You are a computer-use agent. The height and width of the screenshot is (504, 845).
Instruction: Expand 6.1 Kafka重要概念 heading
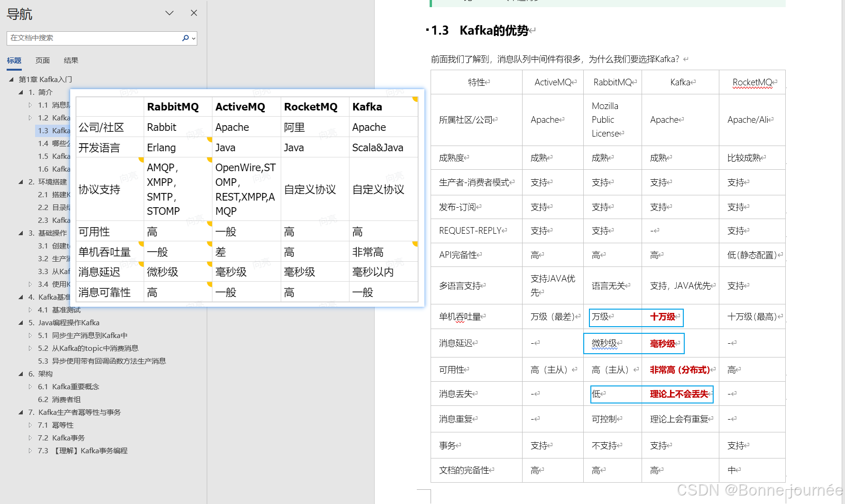pyautogui.click(x=30, y=386)
